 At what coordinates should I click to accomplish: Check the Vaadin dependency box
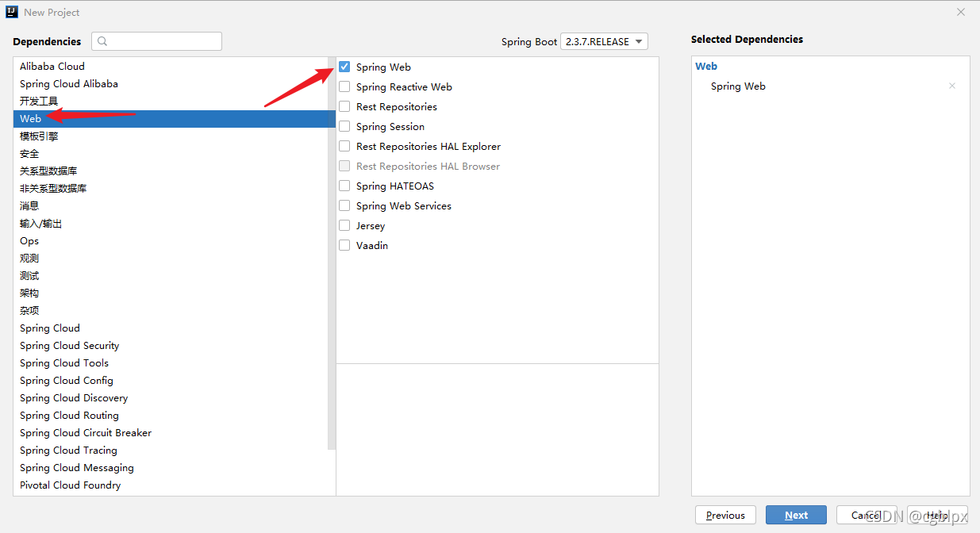click(344, 245)
